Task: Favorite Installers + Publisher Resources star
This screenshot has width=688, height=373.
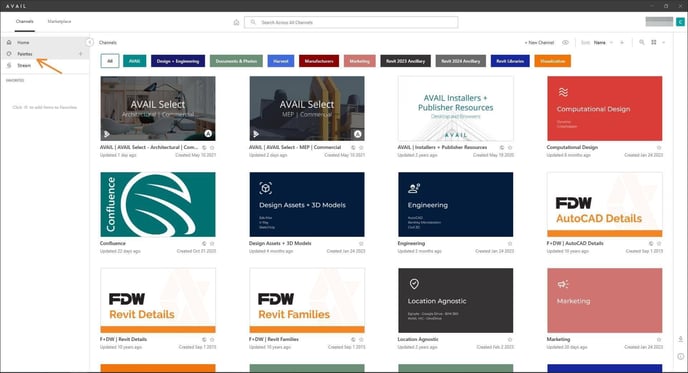Action: point(510,147)
